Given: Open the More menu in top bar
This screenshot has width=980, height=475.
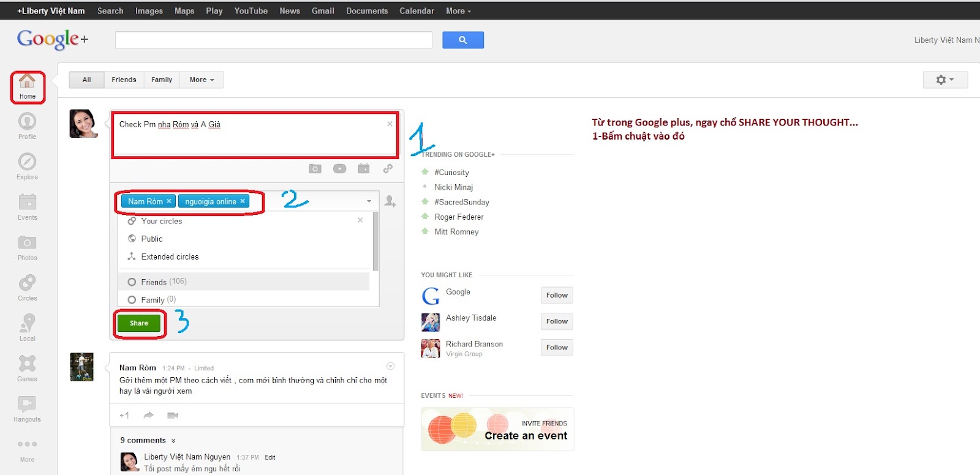Looking at the screenshot, I should tap(459, 11).
